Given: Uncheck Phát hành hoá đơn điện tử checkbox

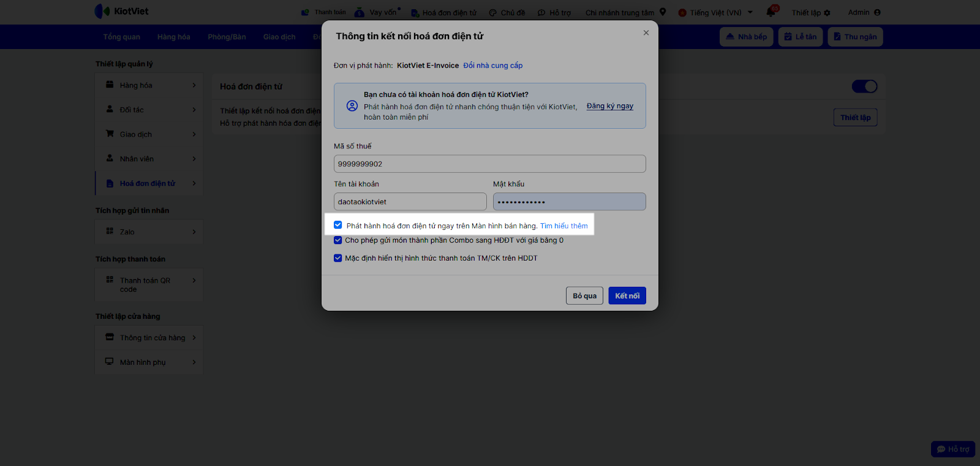Looking at the screenshot, I should click(338, 225).
